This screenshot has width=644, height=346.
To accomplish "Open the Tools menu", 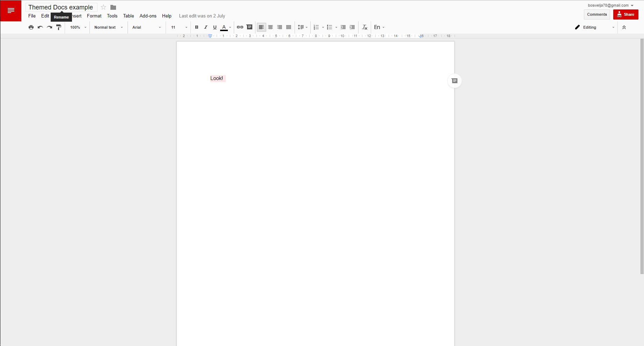I will [x=112, y=16].
